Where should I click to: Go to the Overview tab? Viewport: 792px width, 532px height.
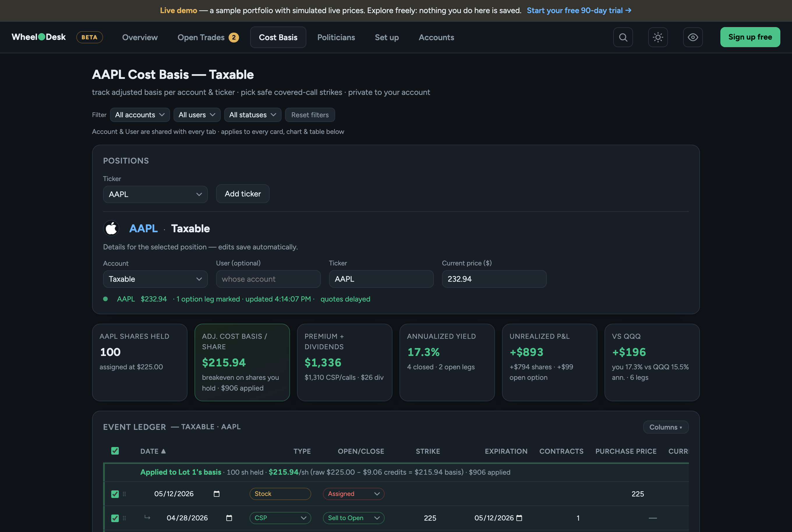[140, 37]
